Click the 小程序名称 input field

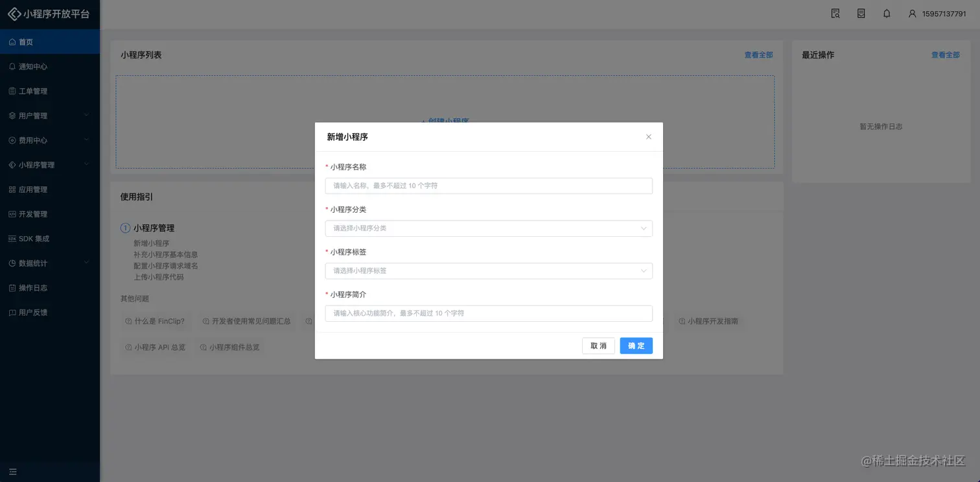pyautogui.click(x=489, y=186)
